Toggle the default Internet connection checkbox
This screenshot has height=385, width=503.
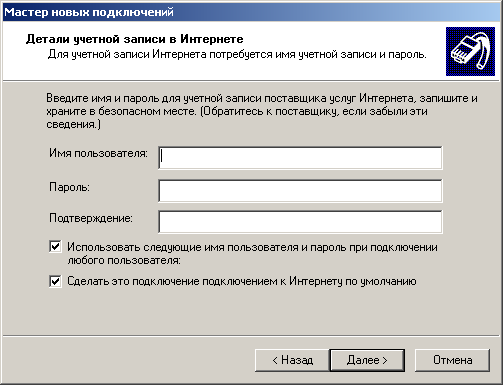[x=55, y=281]
